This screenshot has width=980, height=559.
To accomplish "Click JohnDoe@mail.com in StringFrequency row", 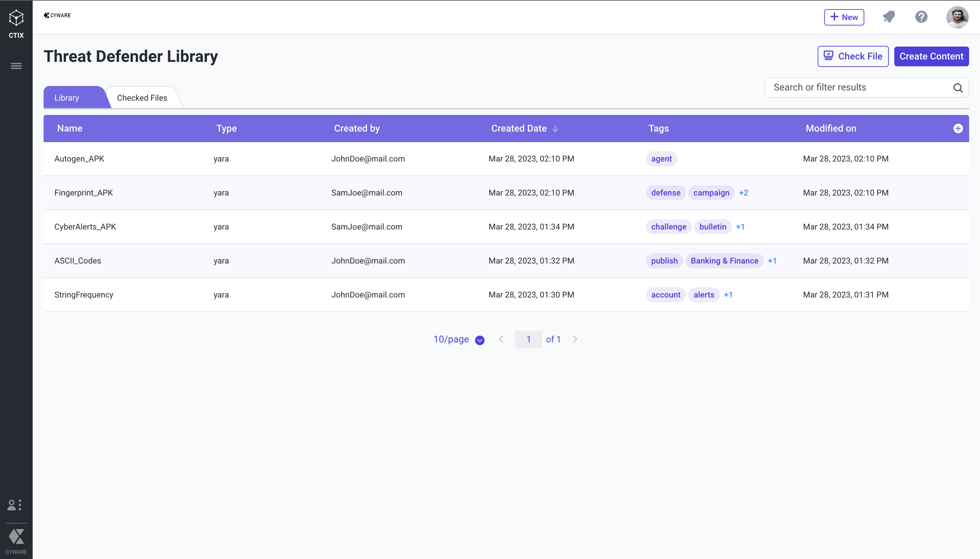I will pos(368,295).
